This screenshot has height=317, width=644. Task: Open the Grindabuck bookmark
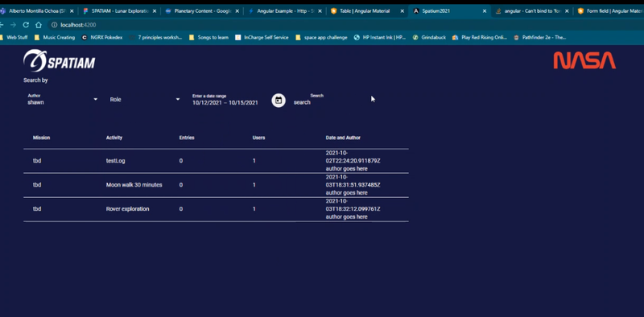pyautogui.click(x=429, y=37)
